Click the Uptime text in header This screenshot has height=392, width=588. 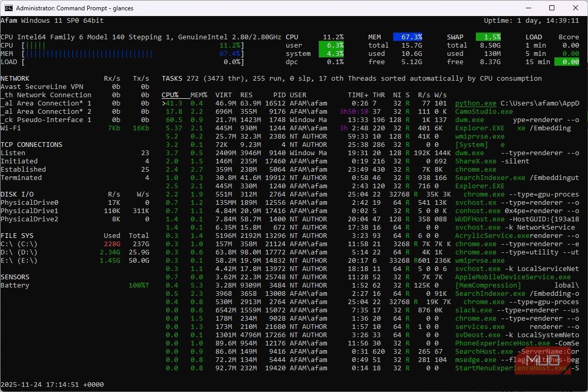(531, 21)
